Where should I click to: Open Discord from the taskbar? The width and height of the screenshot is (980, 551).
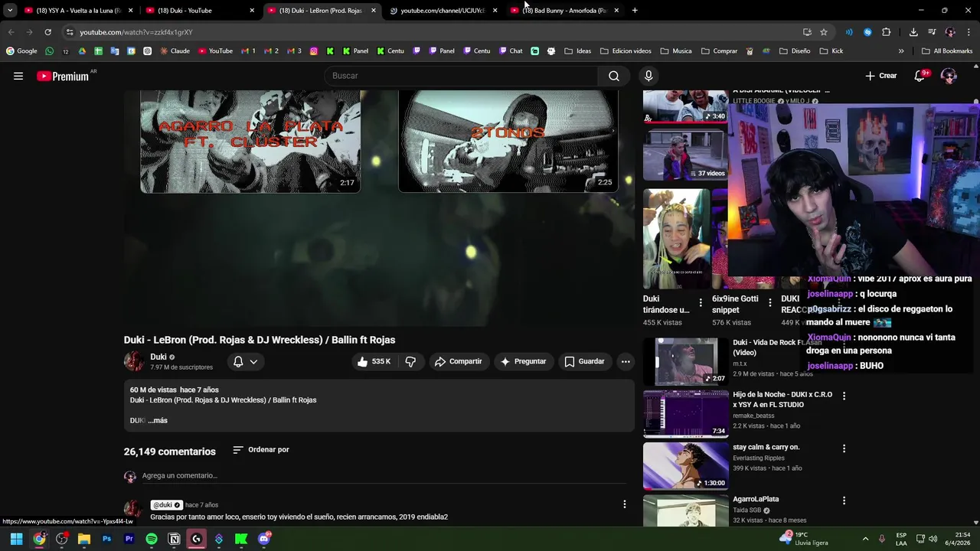tap(264, 539)
